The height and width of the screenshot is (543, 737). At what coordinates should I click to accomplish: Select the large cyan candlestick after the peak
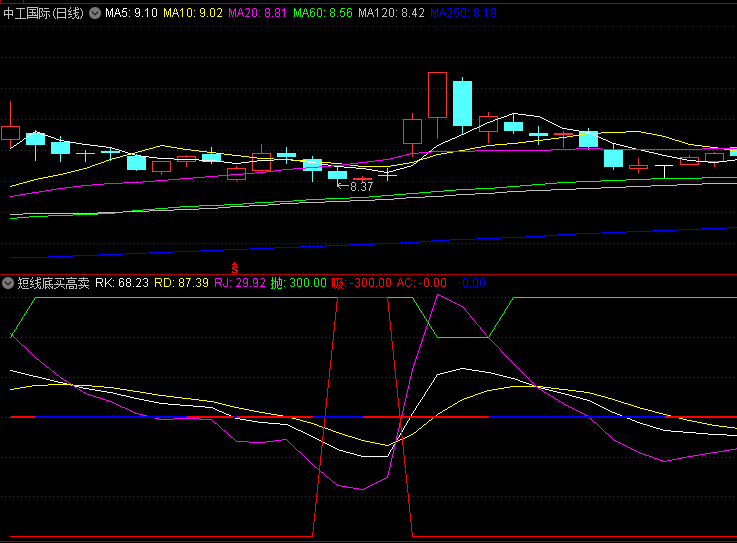coord(462,103)
